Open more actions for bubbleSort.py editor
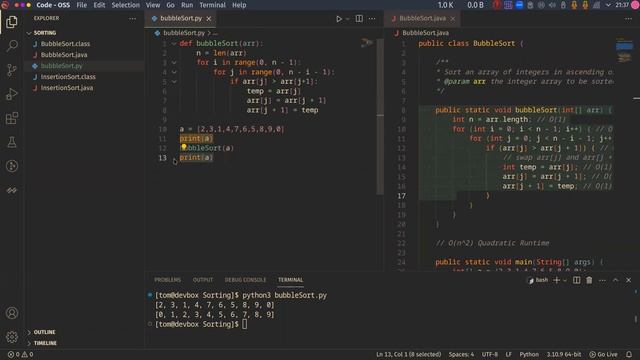Image resolution: width=640 pixels, height=360 pixels. coord(372,18)
